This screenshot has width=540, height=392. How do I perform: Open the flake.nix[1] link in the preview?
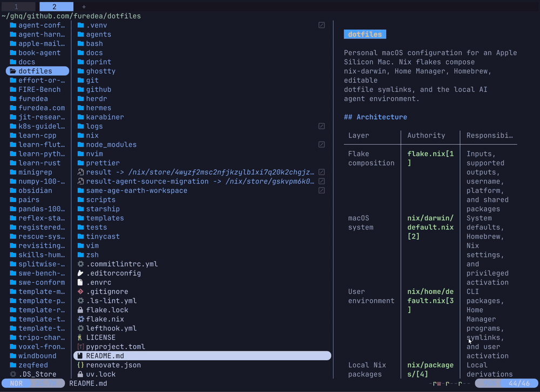[x=430, y=158]
